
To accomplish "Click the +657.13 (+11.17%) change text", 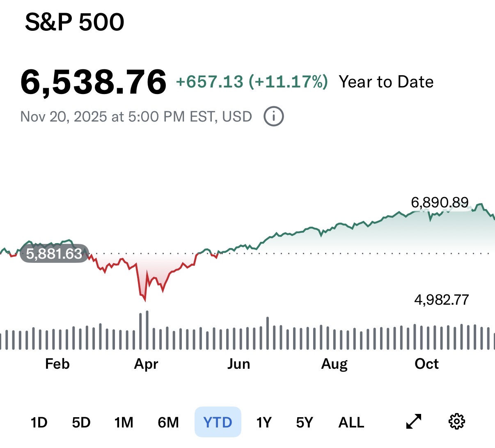I will [x=252, y=82].
